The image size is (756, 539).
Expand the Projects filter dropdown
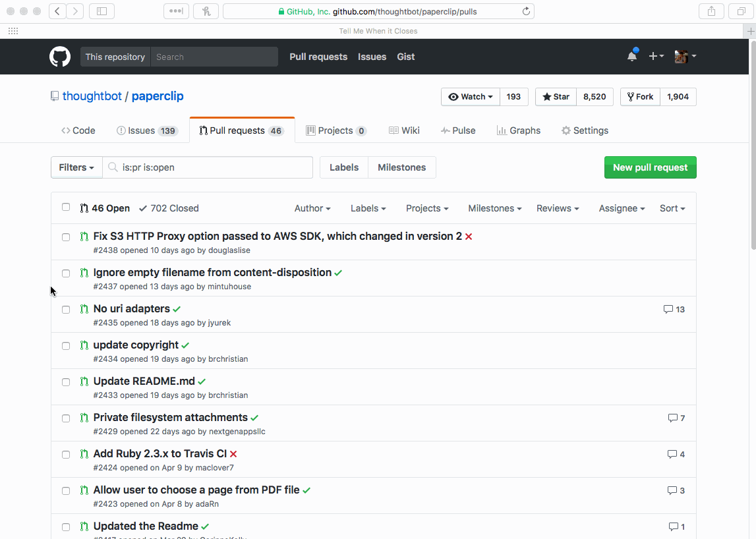(x=427, y=208)
